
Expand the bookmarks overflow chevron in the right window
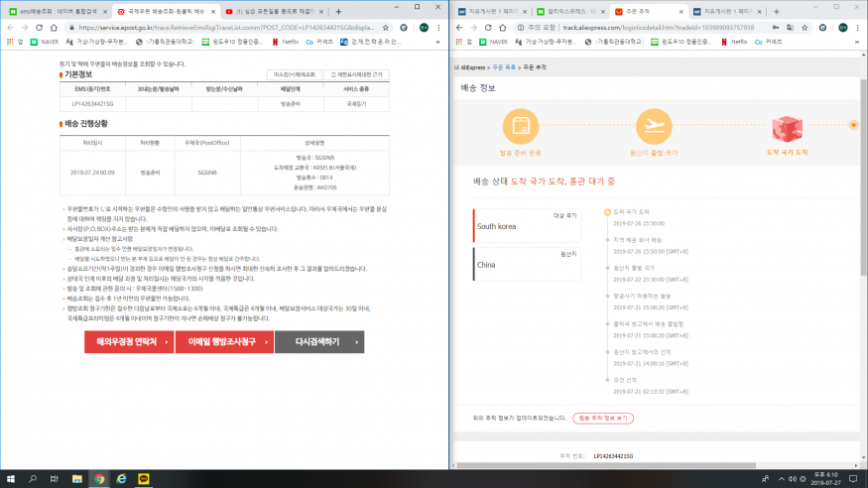pos(859,43)
